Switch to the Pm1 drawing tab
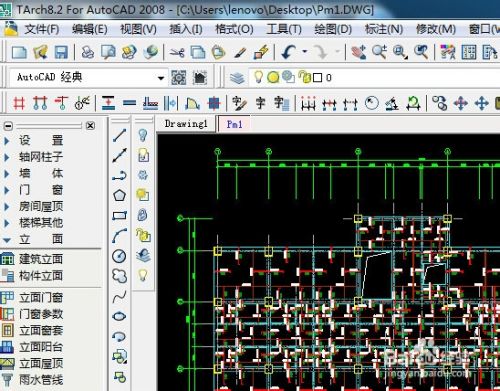Screen dimensions: 500x391 pos(234,124)
